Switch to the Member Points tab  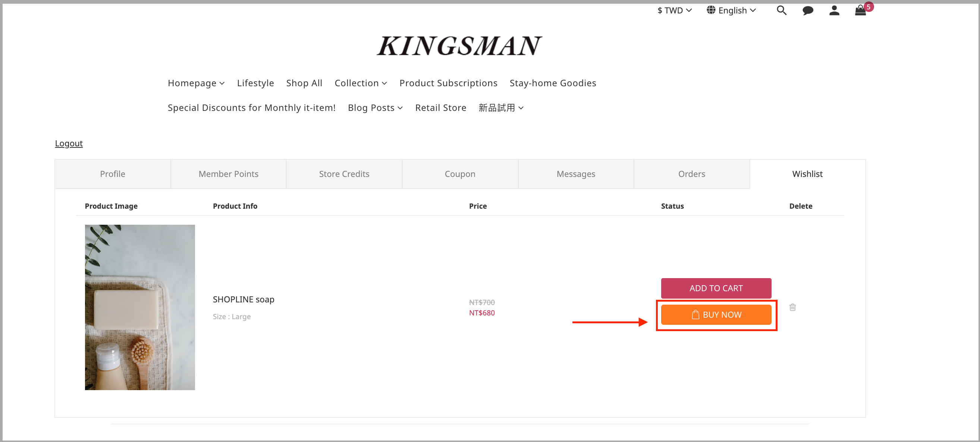point(228,174)
